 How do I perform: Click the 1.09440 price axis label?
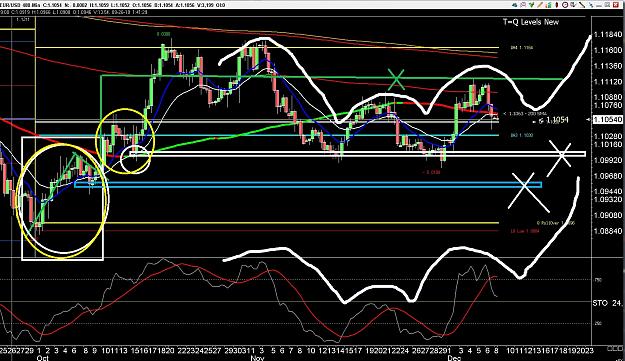click(607, 191)
